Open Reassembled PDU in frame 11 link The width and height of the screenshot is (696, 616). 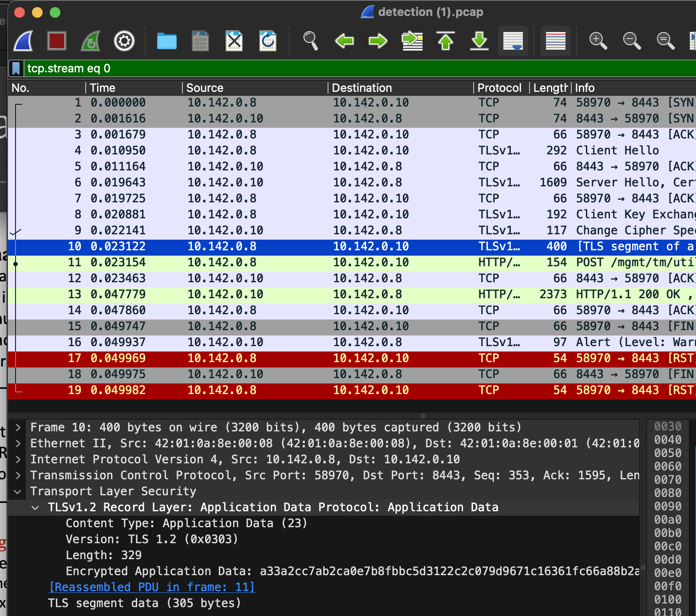(151, 587)
